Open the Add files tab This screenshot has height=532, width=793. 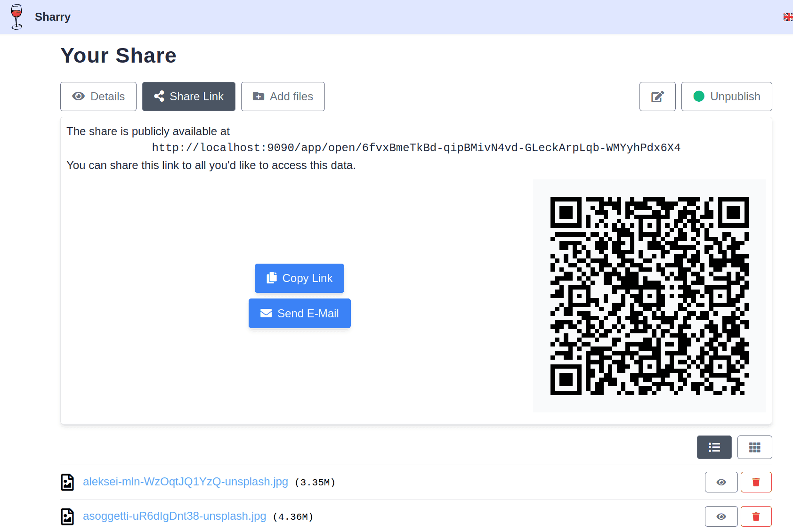click(x=283, y=97)
